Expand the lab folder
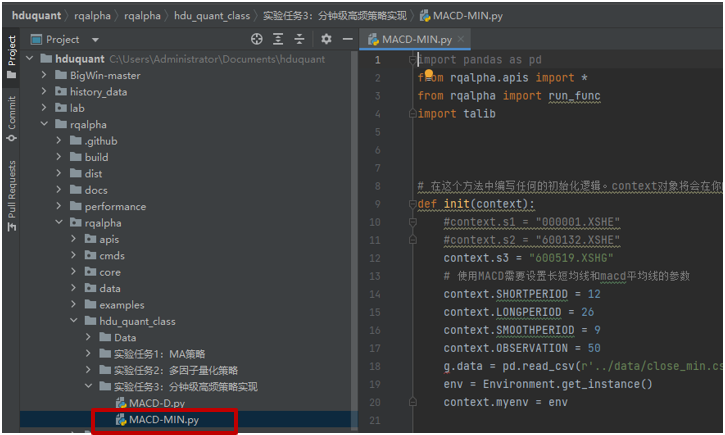Viewport: 725px width, 435px height. click(x=44, y=108)
